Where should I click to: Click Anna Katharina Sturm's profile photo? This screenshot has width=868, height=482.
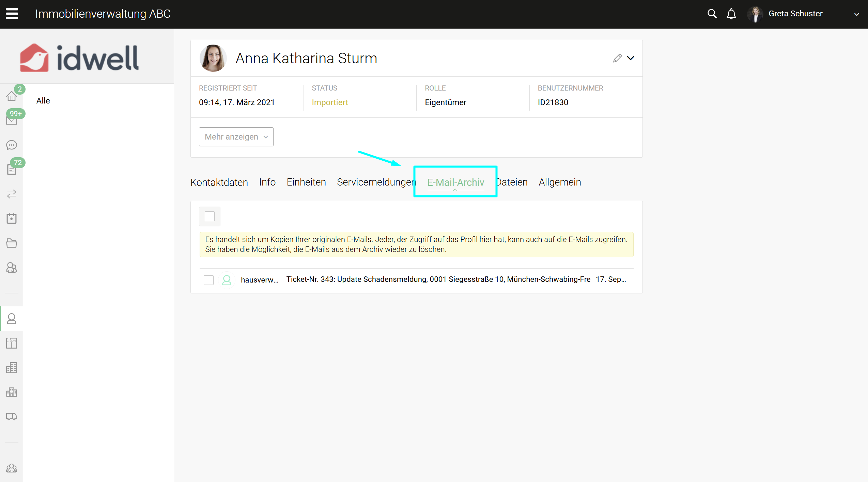[213, 58]
